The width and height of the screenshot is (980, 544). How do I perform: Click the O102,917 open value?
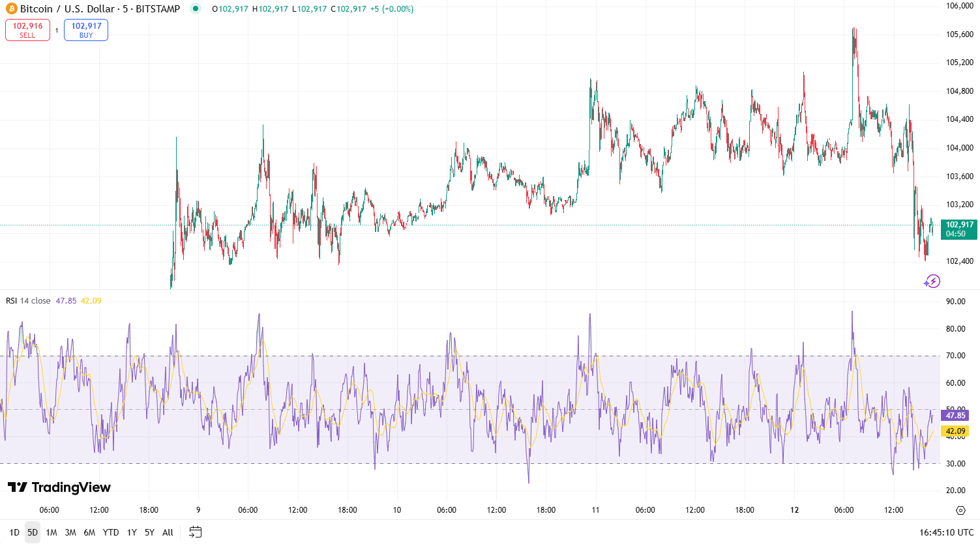click(230, 9)
